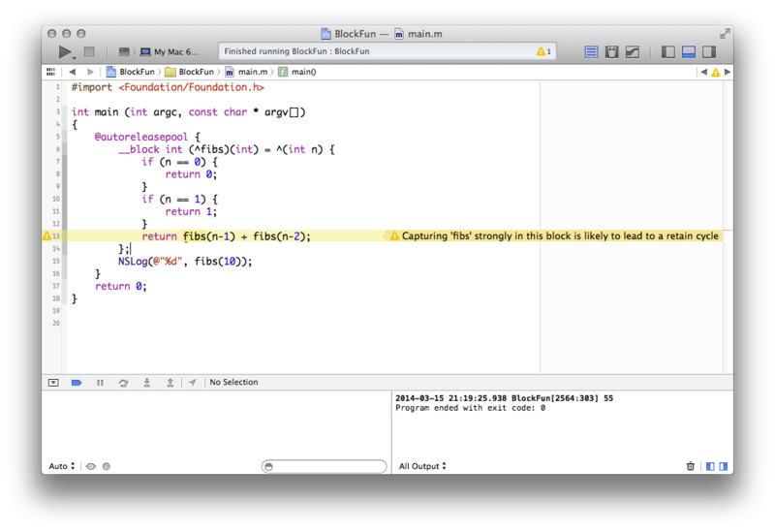Open the Auto variables scope dropdown
This screenshot has height=532, width=775.
[60, 466]
